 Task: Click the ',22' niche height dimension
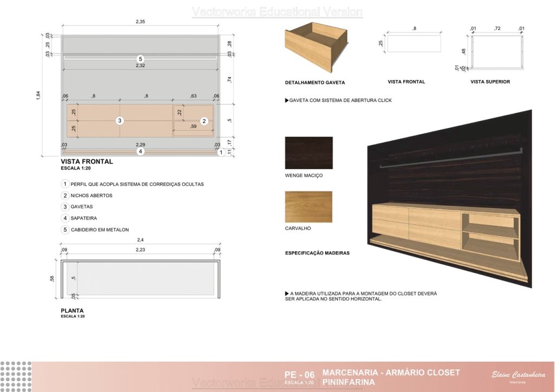click(179, 113)
